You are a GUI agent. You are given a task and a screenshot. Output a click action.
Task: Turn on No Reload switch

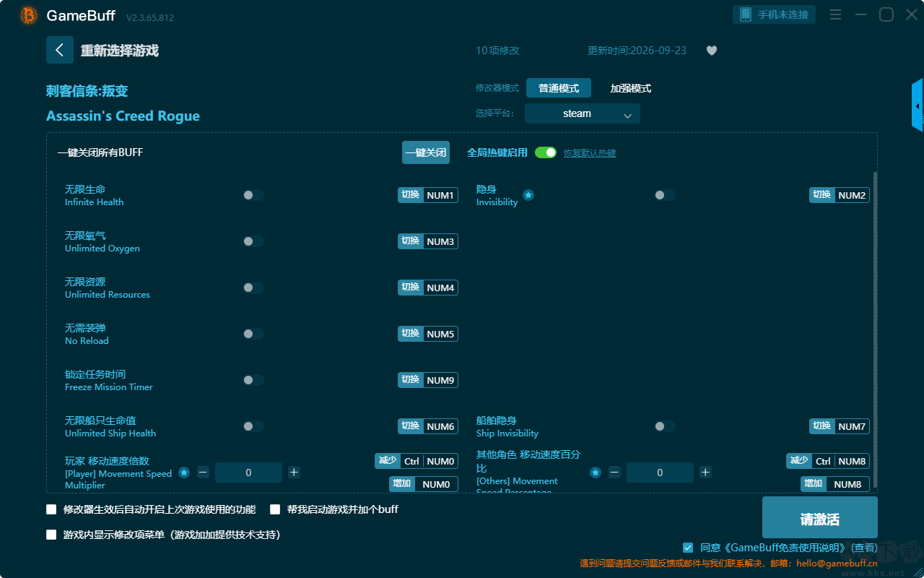click(253, 334)
